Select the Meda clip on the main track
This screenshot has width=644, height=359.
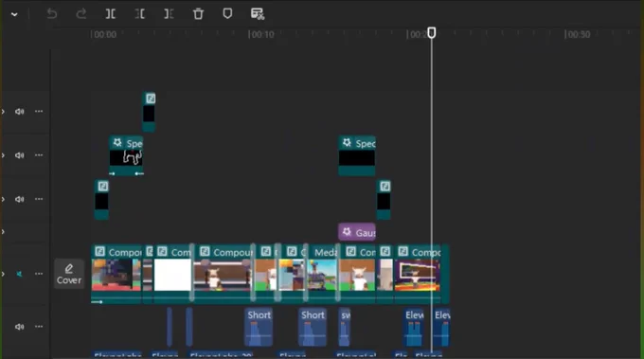coord(322,274)
